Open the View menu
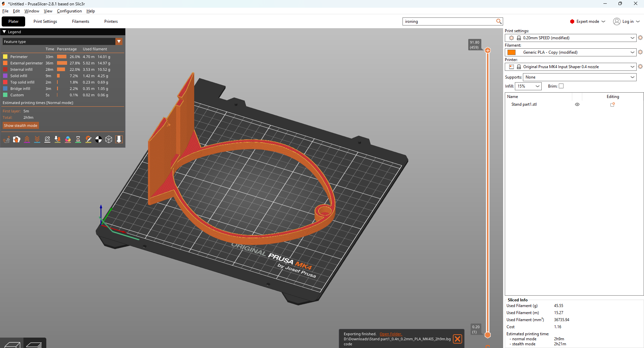Image resolution: width=644 pixels, height=348 pixels. (48, 11)
